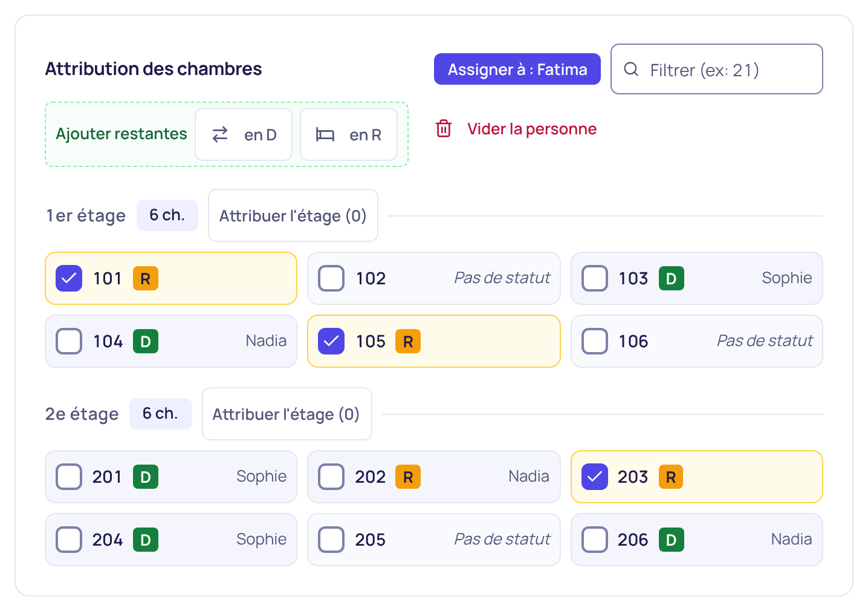Image resolution: width=868 pixels, height=611 pixels.
Task: Click the Nadia label on room 104
Action: (x=266, y=341)
